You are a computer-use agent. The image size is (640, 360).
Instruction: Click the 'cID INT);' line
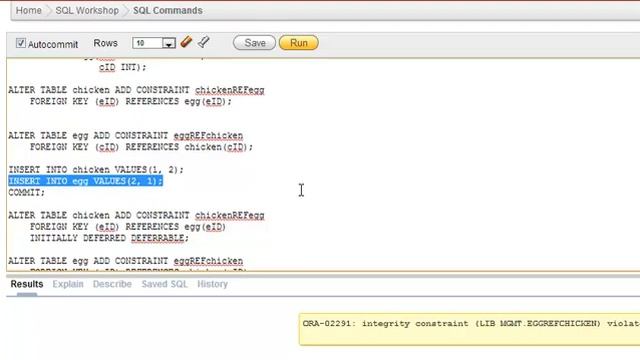pyautogui.click(x=122, y=67)
